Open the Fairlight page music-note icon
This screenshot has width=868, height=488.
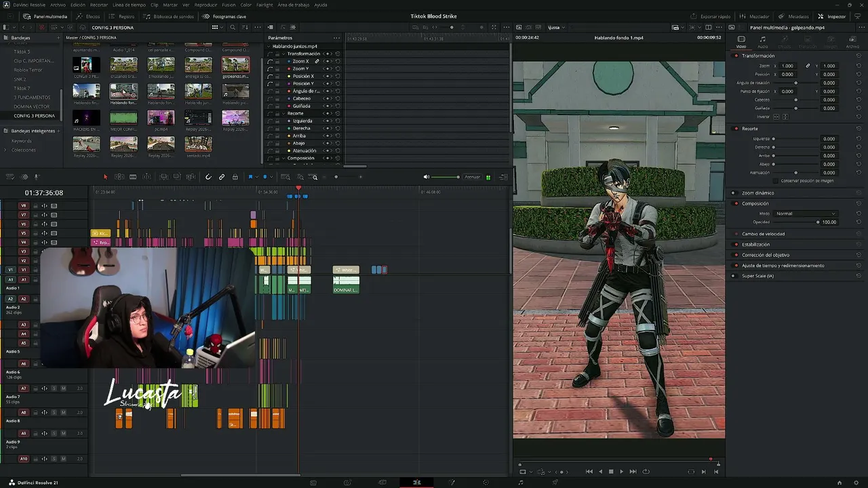[520, 483]
